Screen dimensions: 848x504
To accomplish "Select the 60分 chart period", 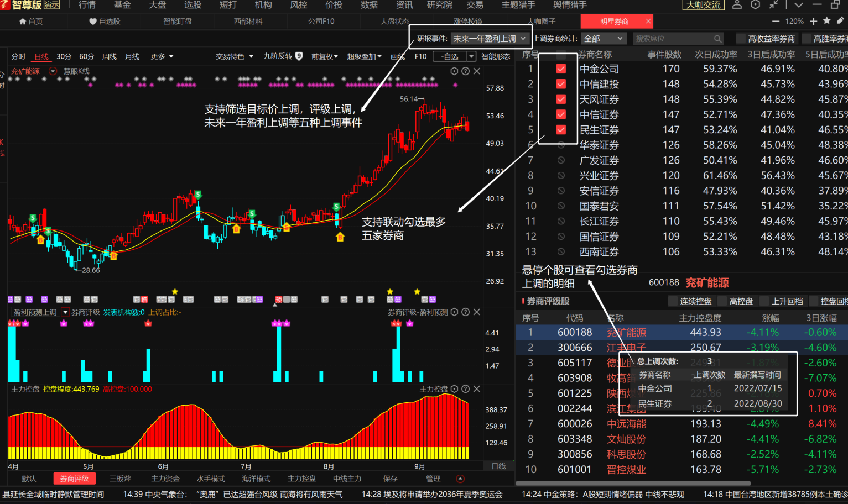I will (87, 56).
